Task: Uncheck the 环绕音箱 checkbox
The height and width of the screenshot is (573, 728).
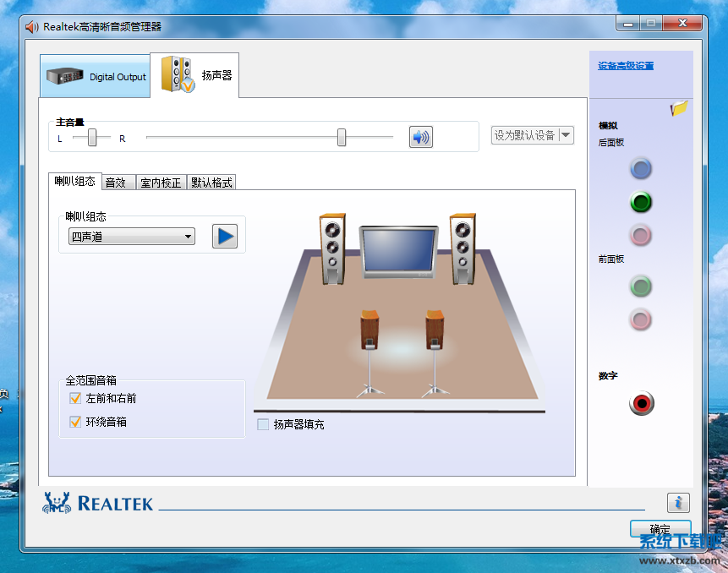Action: click(x=75, y=422)
